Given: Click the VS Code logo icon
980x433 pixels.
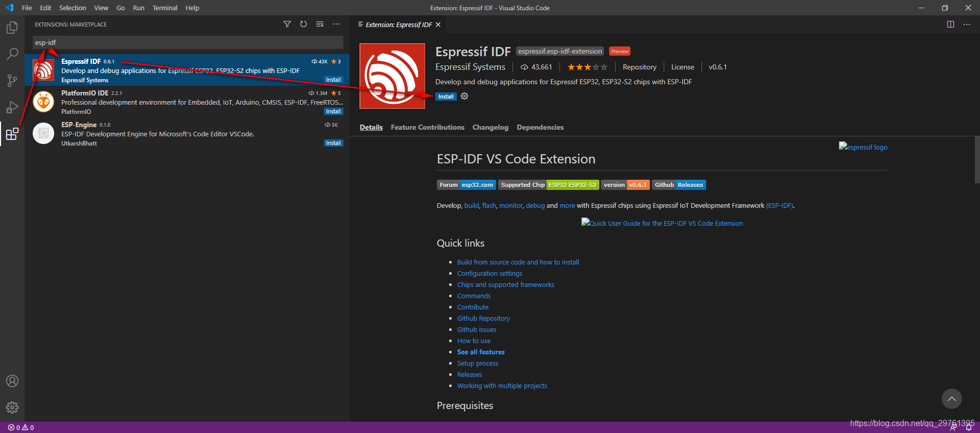Looking at the screenshot, I should tap(9, 8).
